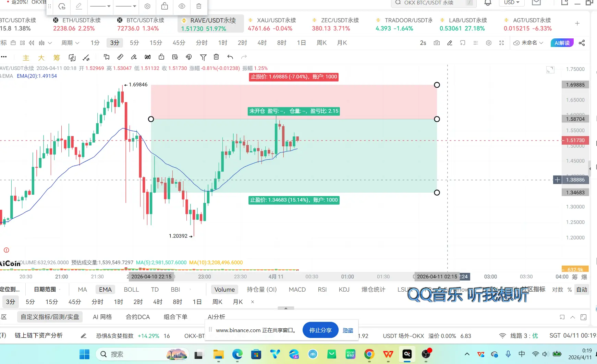Viewport: 597px width, 364px height.
Task: Click the red alert icon above volume panel
Action: pos(7,250)
